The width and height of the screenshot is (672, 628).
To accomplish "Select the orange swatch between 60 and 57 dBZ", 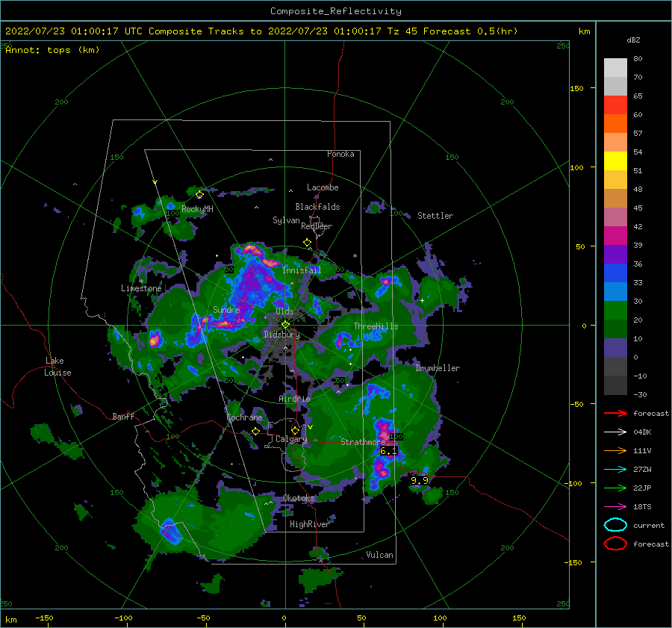I will pyautogui.click(x=615, y=124).
